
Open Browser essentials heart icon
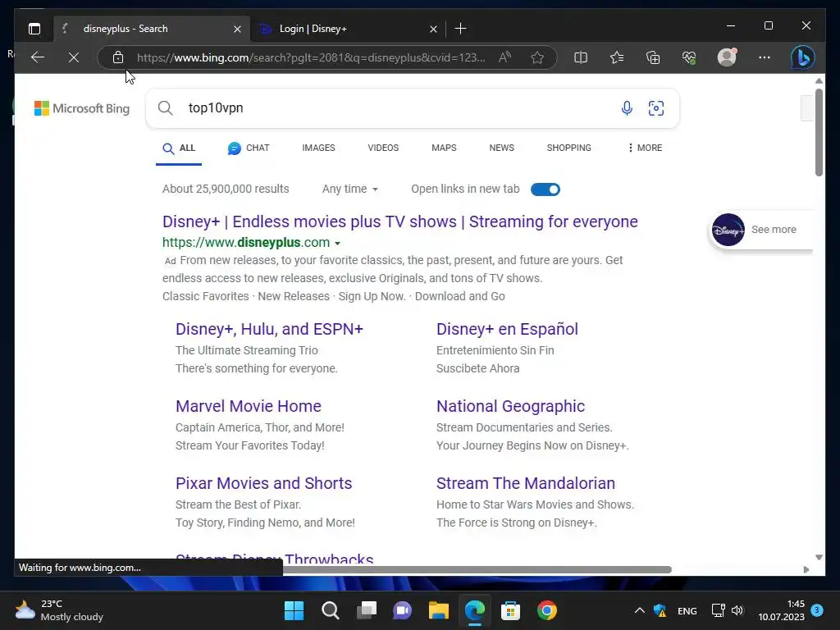coord(689,57)
